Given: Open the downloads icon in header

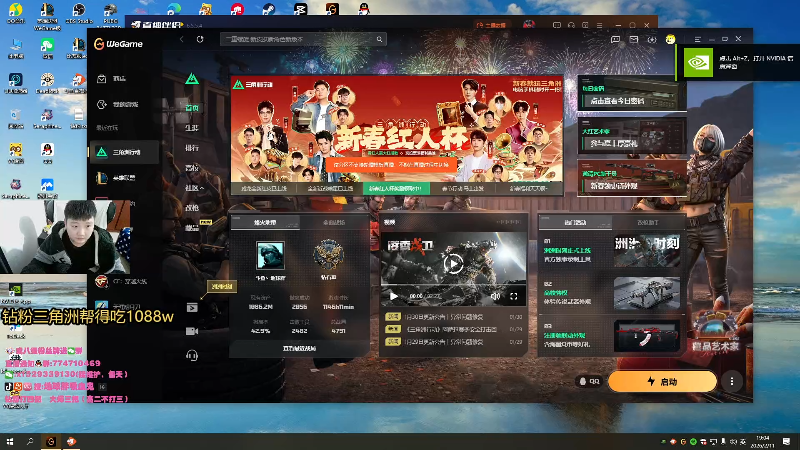Looking at the screenshot, I should tap(652, 39).
